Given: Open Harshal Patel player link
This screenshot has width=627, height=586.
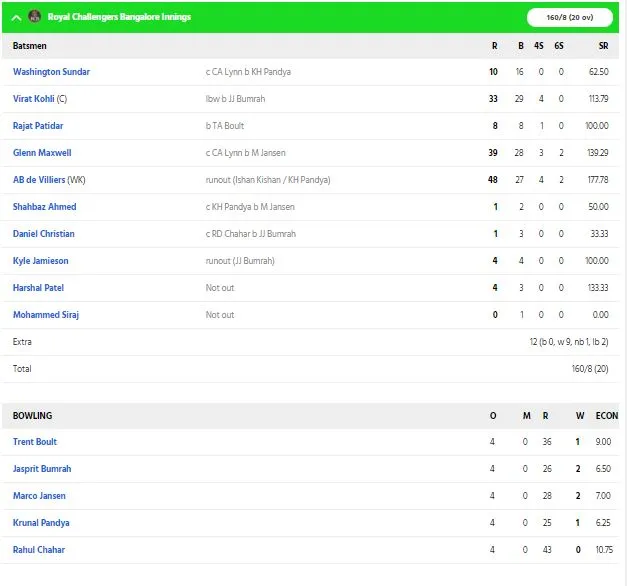Looking at the screenshot, I should pos(38,288).
